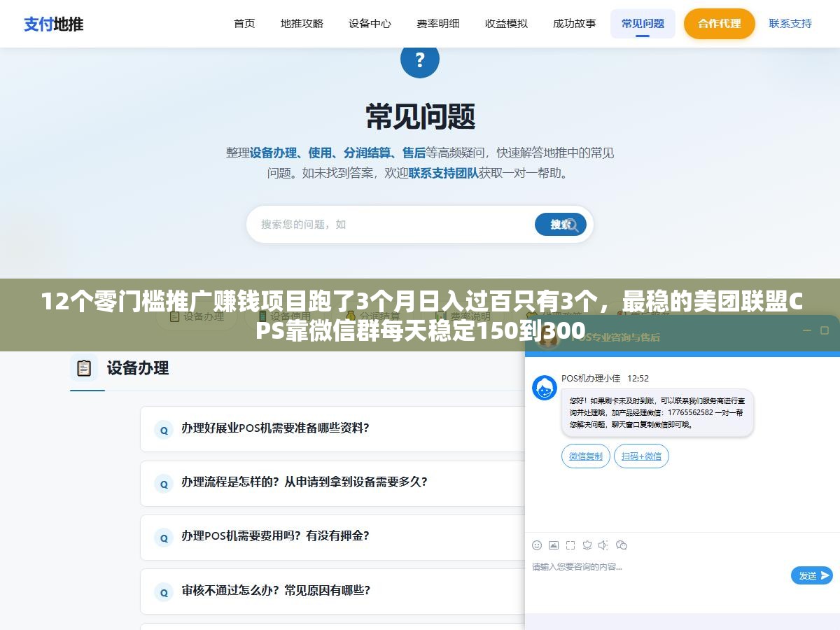The width and height of the screenshot is (840, 630).
Task: Click the orange 合作代理 button
Action: 719,24
